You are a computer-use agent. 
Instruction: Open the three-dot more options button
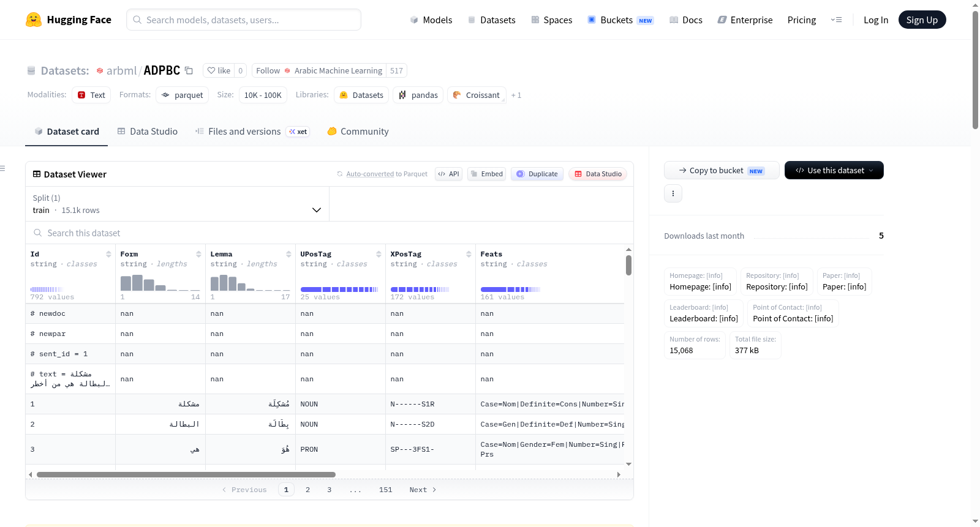pyautogui.click(x=673, y=193)
